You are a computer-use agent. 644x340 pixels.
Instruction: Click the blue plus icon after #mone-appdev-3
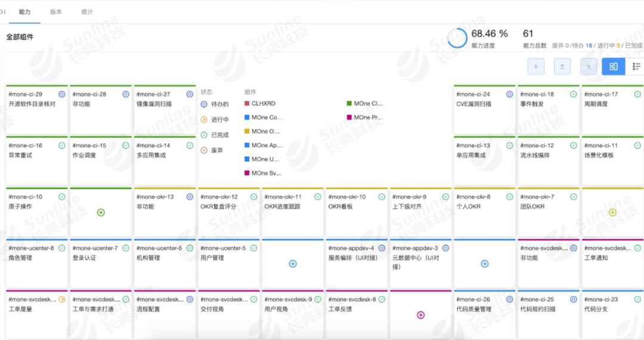click(x=485, y=264)
